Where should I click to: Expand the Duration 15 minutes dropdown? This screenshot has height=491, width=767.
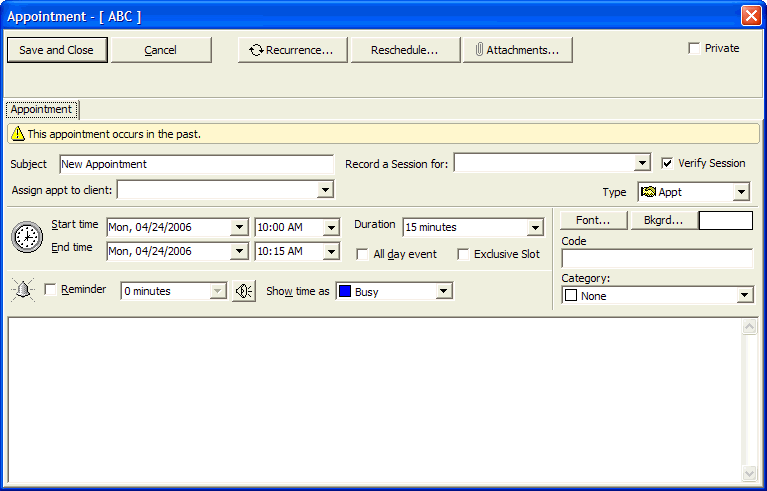(x=535, y=227)
